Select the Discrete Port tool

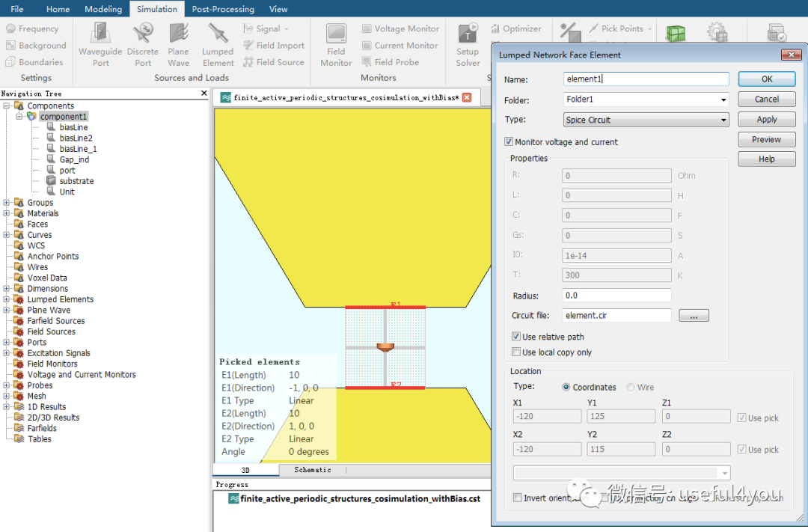pos(143,46)
